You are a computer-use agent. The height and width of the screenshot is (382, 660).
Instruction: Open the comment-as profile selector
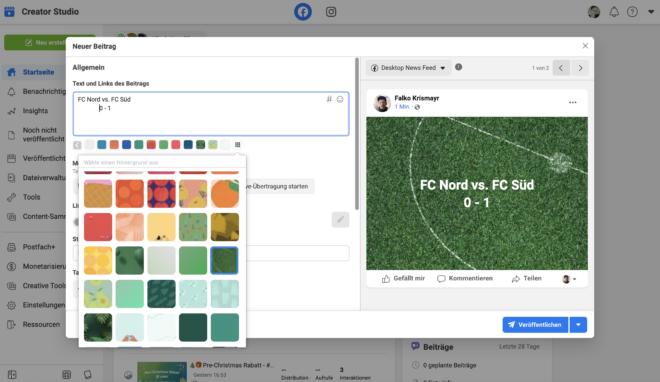point(569,279)
